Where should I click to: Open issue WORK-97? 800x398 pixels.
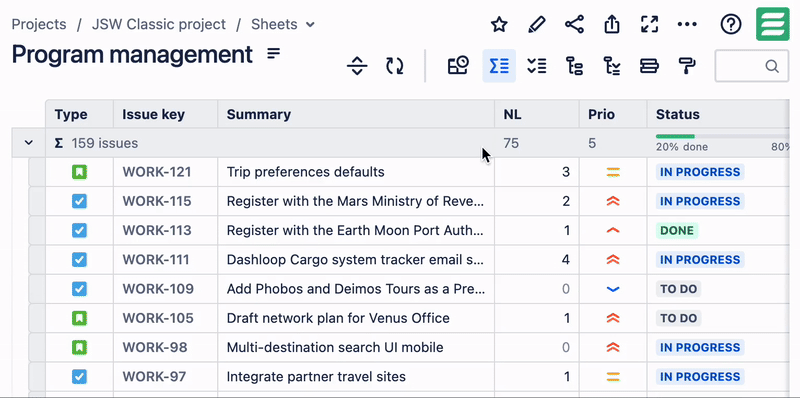click(x=154, y=377)
